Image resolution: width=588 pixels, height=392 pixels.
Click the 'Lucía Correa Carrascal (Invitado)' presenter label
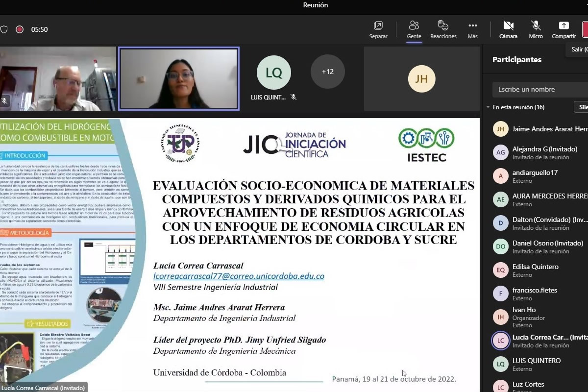43,388
